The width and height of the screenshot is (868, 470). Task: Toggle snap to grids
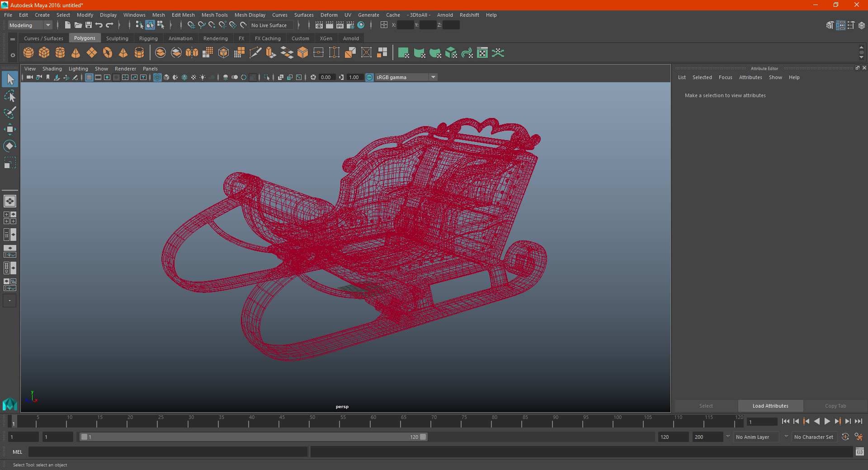click(191, 25)
